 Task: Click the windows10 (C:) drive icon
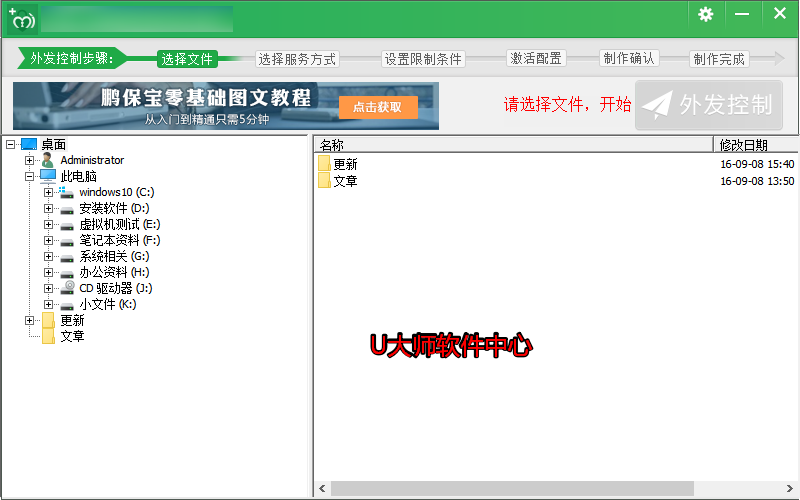tap(67, 192)
